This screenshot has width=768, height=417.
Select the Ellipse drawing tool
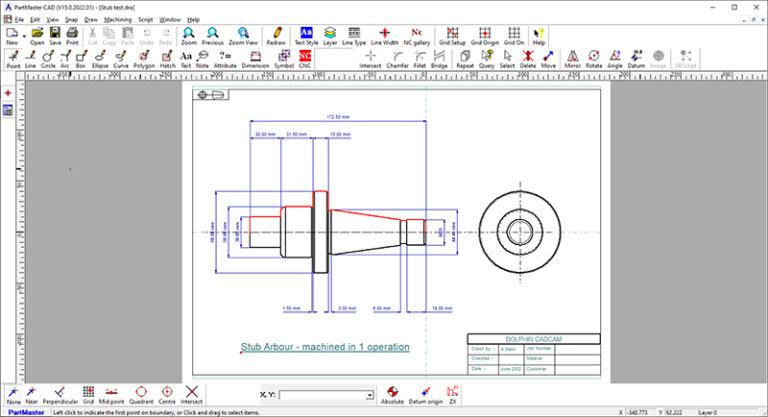coord(100,59)
